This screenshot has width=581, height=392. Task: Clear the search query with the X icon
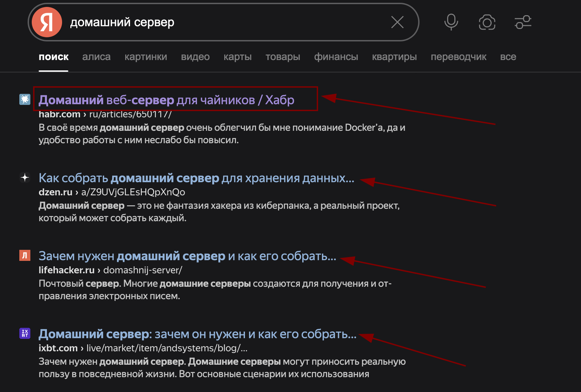pyautogui.click(x=397, y=22)
